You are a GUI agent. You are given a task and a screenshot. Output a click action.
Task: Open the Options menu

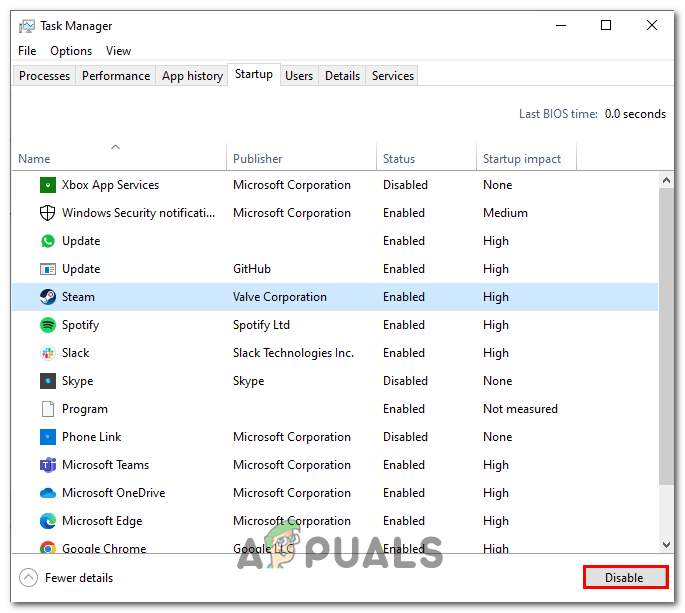71,51
